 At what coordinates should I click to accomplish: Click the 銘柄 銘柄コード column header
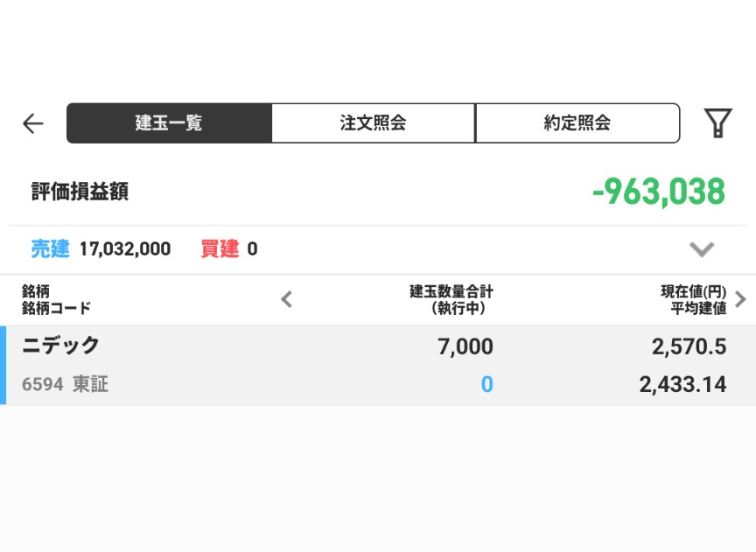pos(57,299)
